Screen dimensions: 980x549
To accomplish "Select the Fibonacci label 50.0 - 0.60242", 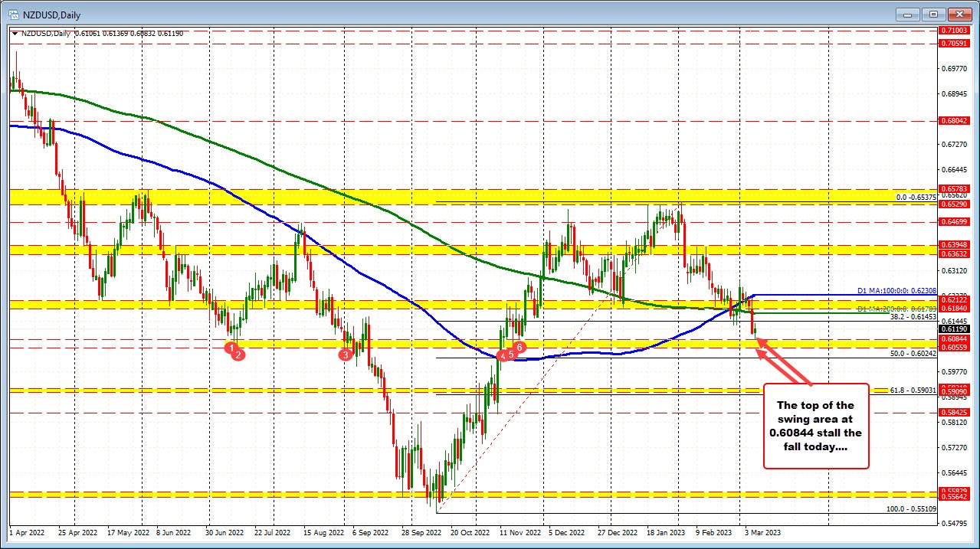I will coord(914,353).
